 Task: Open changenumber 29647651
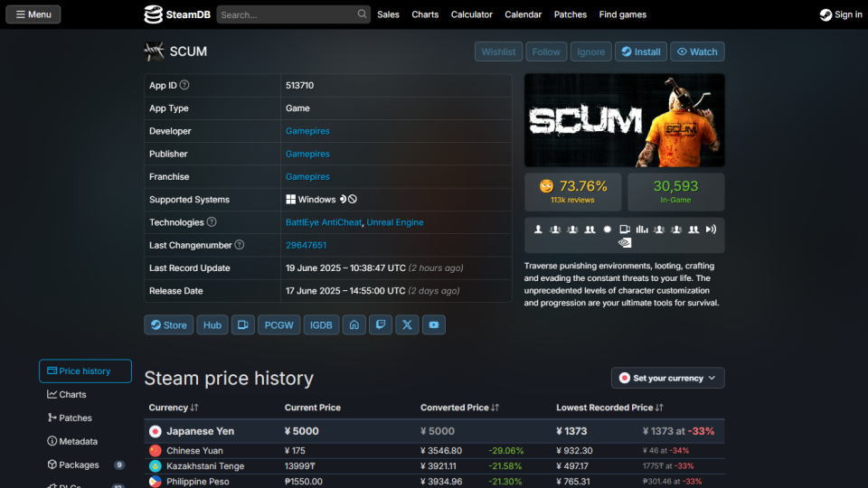(x=306, y=245)
